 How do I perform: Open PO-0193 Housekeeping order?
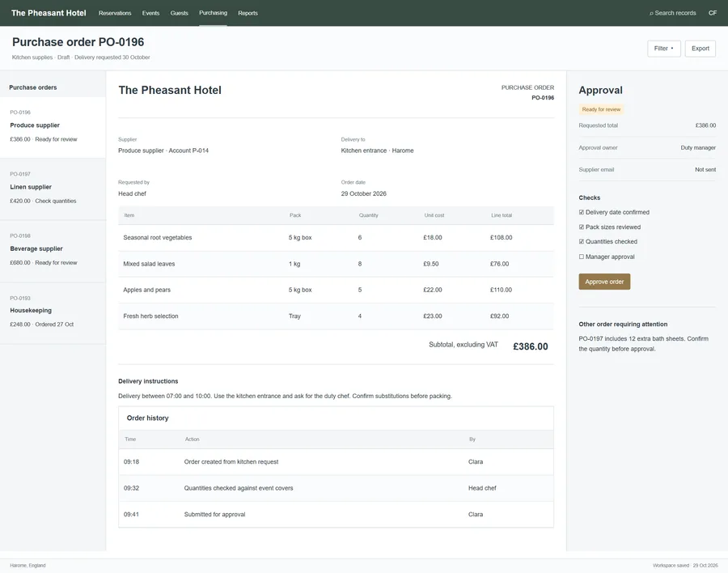53,312
